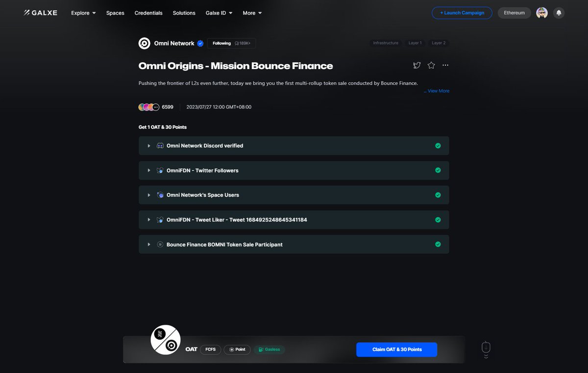
Task: Open the Explore dropdown menu
Action: pos(83,13)
